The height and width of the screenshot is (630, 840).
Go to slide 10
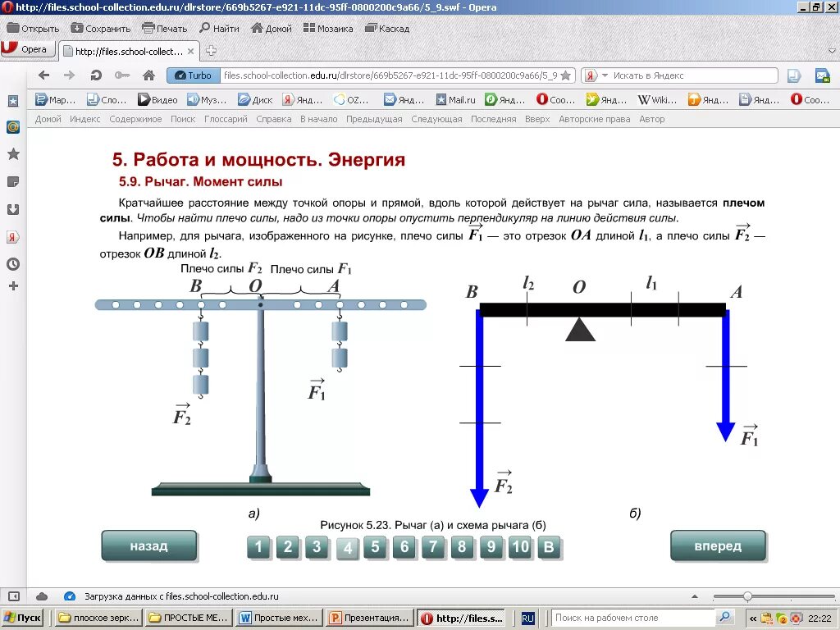coord(520,547)
